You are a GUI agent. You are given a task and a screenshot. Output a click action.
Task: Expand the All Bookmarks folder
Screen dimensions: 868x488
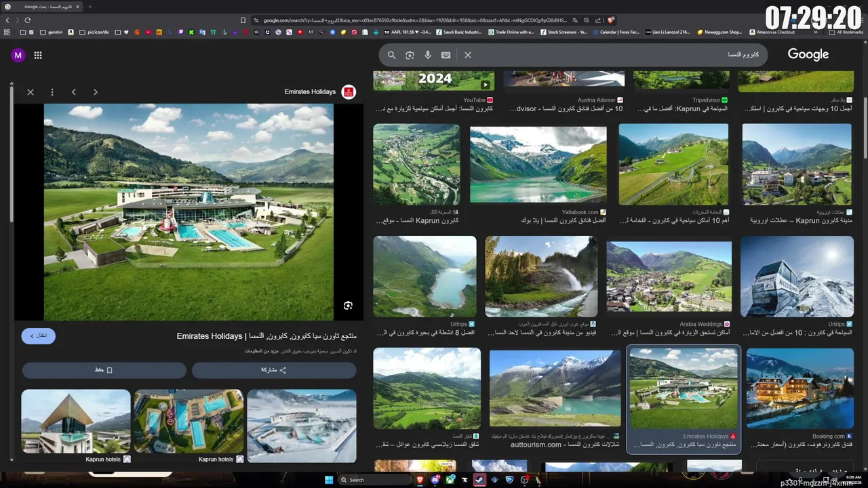pyautogui.click(x=845, y=32)
